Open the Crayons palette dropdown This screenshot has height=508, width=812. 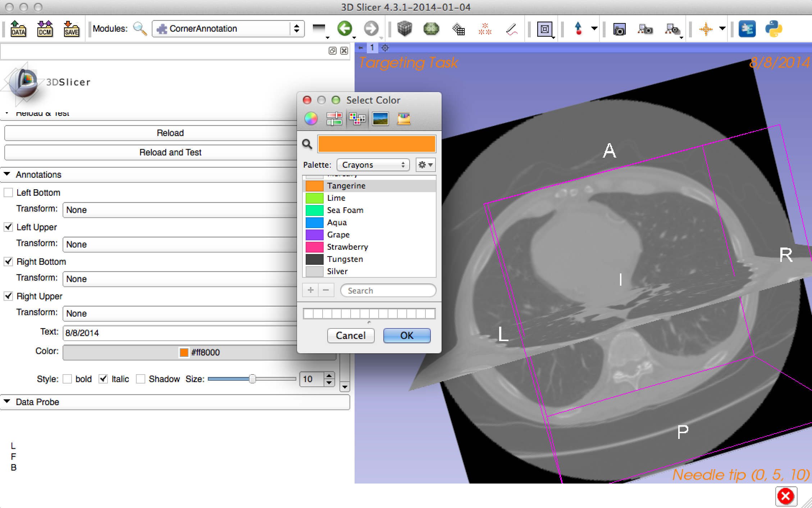click(x=373, y=165)
